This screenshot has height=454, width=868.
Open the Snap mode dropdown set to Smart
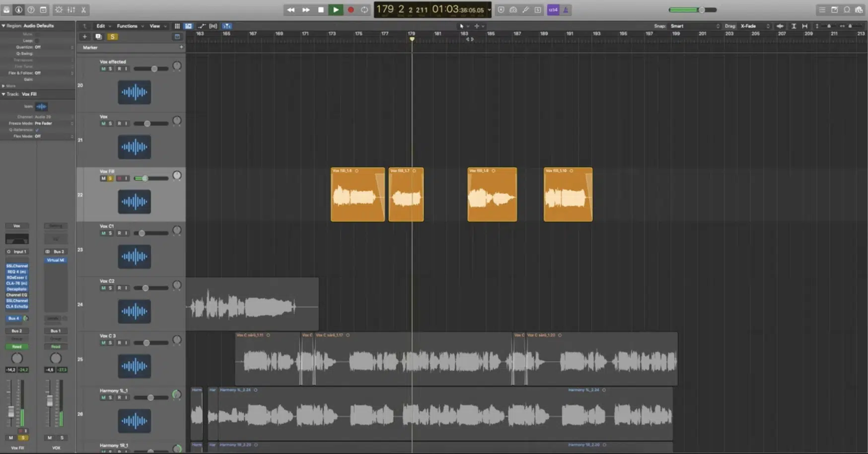point(695,26)
